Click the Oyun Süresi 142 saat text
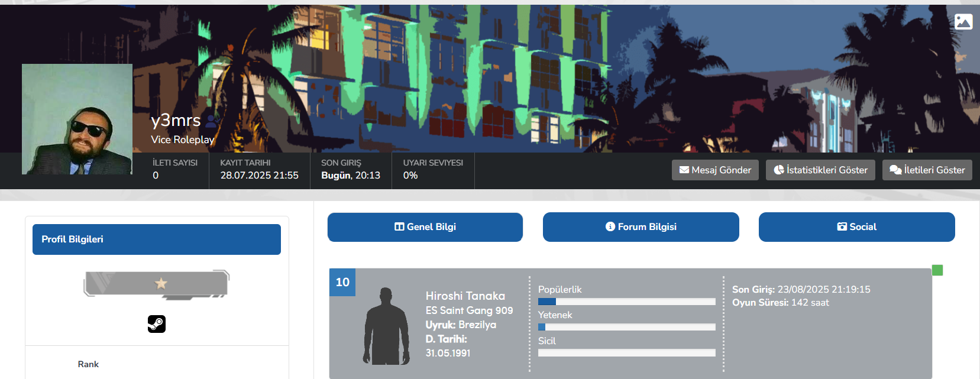Image resolution: width=980 pixels, height=379 pixels. 781,302
